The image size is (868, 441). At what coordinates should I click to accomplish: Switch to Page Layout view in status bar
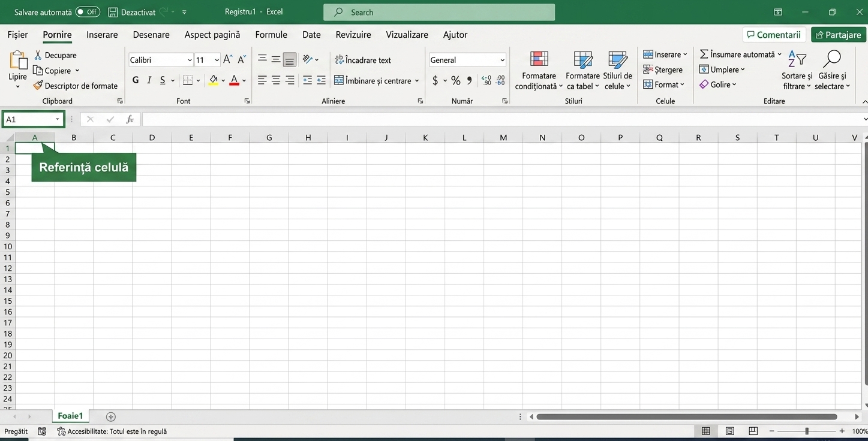pyautogui.click(x=730, y=431)
